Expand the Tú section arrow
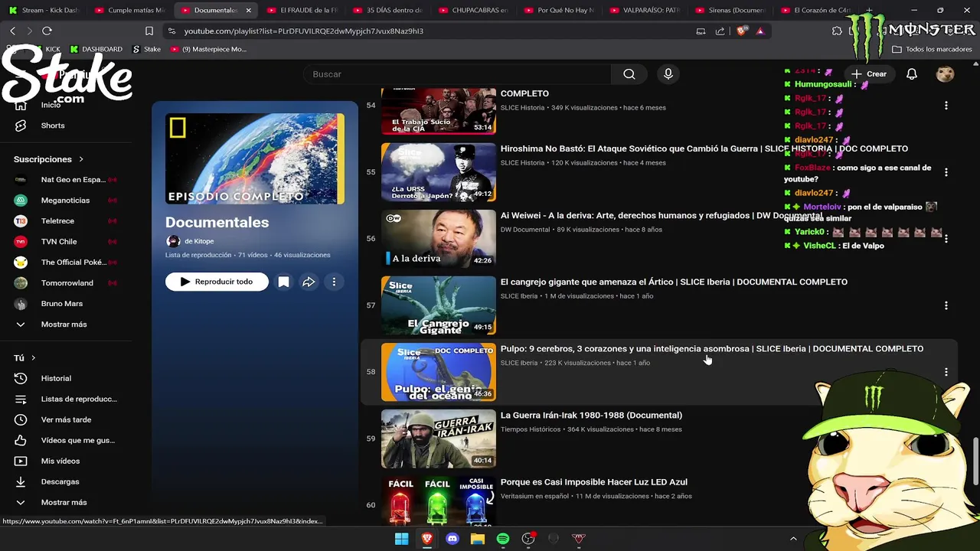980x551 pixels. (33, 357)
